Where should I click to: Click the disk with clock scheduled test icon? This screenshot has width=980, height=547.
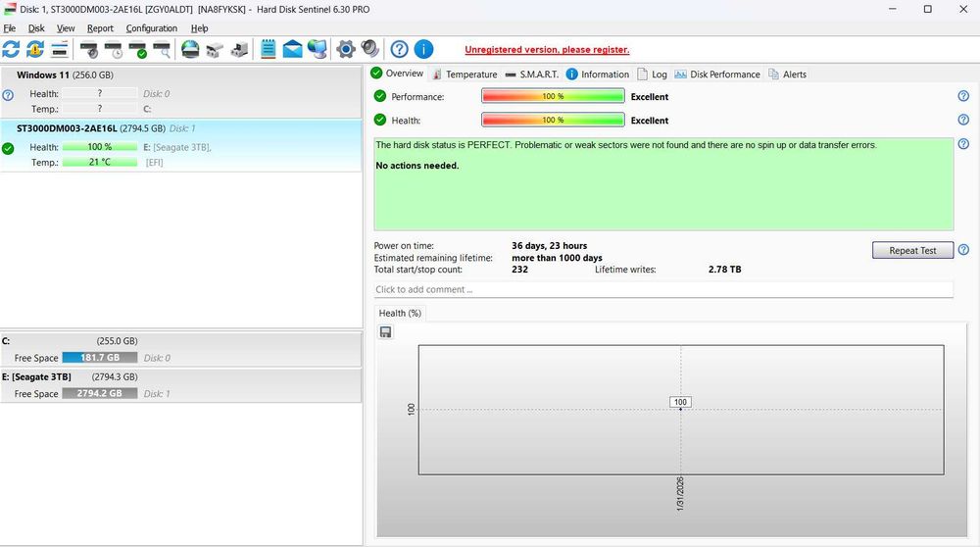point(114,49)
